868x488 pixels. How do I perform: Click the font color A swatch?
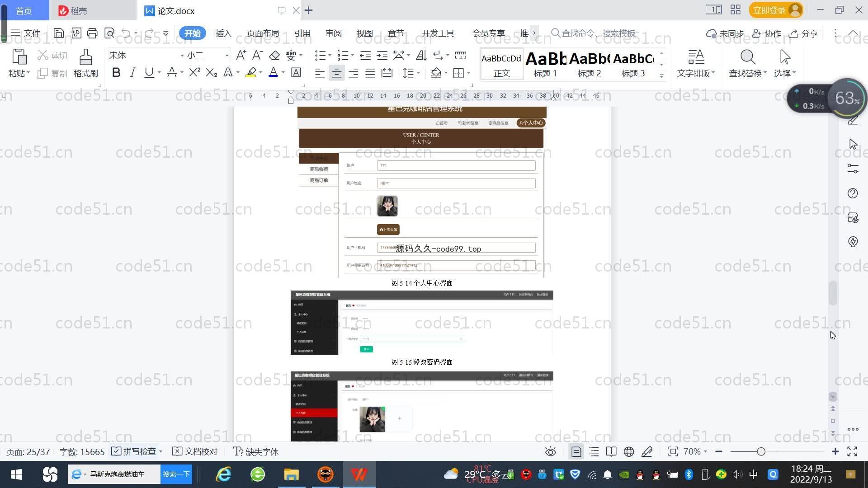(273, 72)
